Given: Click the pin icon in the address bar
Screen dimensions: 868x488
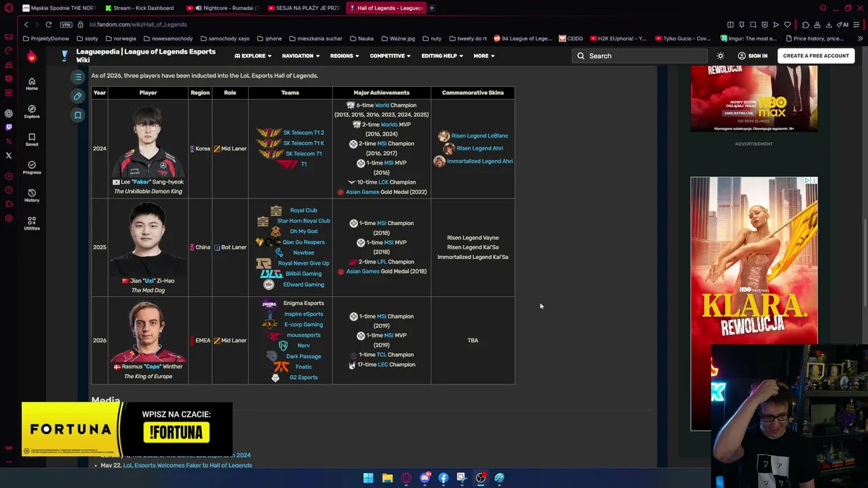Looking at the screenshot, I should [x=741, y=24].
